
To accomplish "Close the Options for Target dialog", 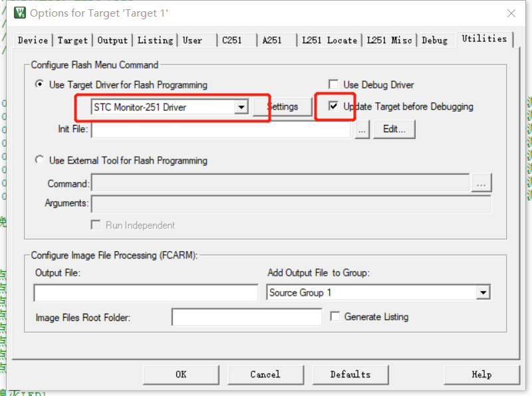I will (x=511, y=13).
